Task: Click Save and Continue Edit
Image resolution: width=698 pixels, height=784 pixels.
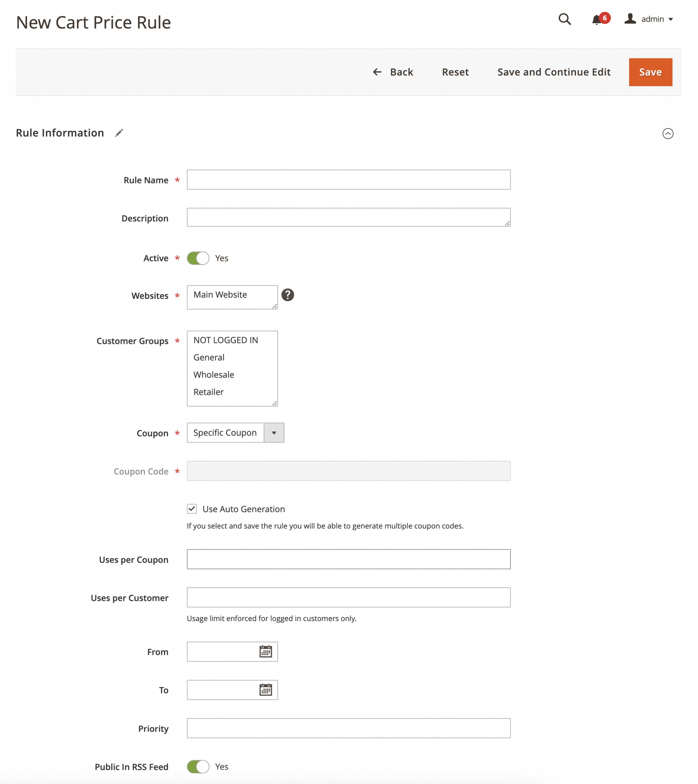Action: [554, 72]
